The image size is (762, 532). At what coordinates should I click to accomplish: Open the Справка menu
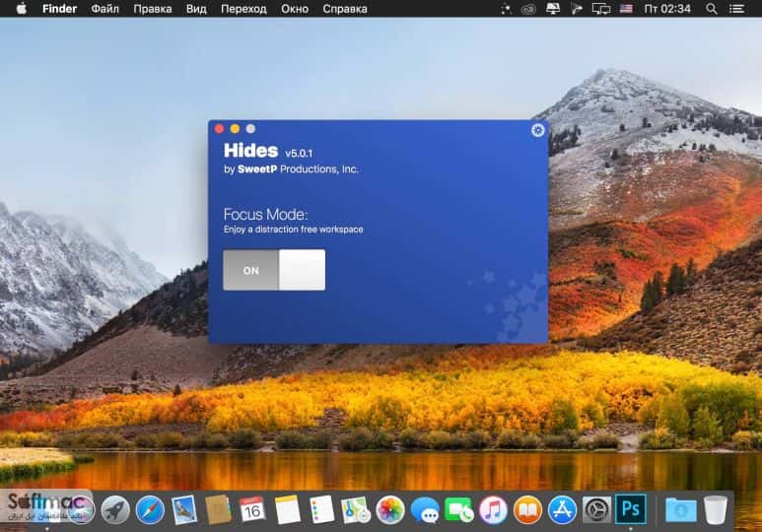pos(345,9)
